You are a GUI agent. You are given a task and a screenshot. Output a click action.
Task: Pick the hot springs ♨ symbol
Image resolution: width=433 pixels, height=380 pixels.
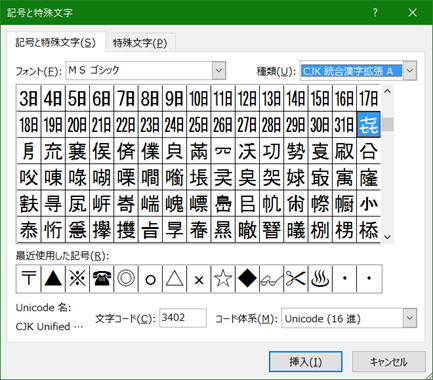click(x=321, y=279)
